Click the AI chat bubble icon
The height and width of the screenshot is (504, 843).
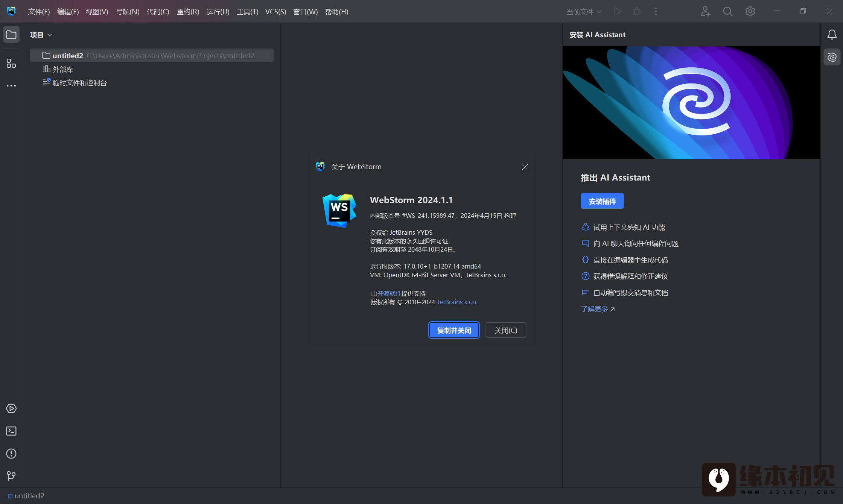586,243
